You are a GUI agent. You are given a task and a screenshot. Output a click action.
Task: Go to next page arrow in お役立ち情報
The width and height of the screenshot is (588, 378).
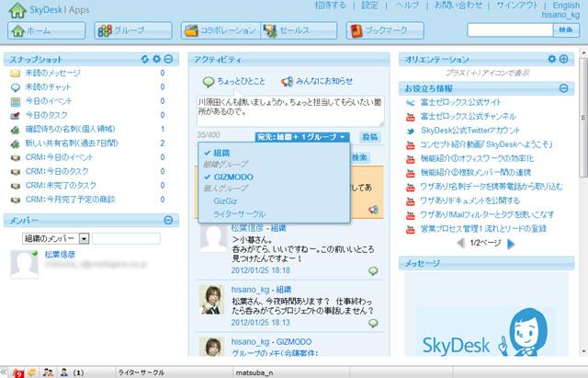[511, 244]
